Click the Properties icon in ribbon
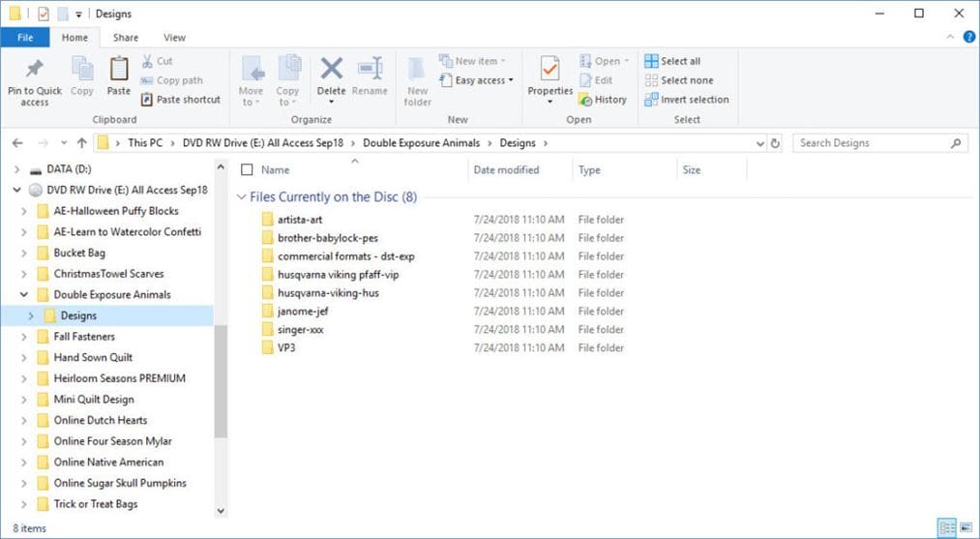The width and height of the screenshot is (980, 539). click(549, 71)
